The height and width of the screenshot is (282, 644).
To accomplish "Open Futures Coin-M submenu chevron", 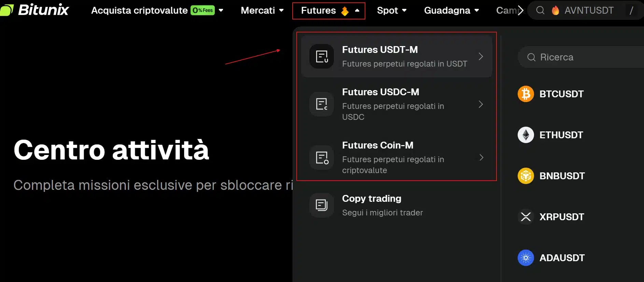I will [x=481, y=157].
